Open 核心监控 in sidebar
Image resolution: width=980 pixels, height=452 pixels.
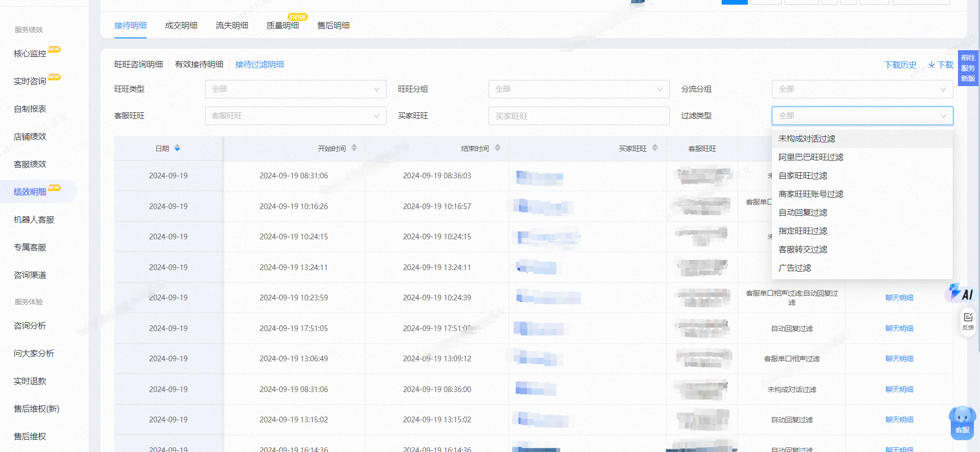click(x=30, y=54)
